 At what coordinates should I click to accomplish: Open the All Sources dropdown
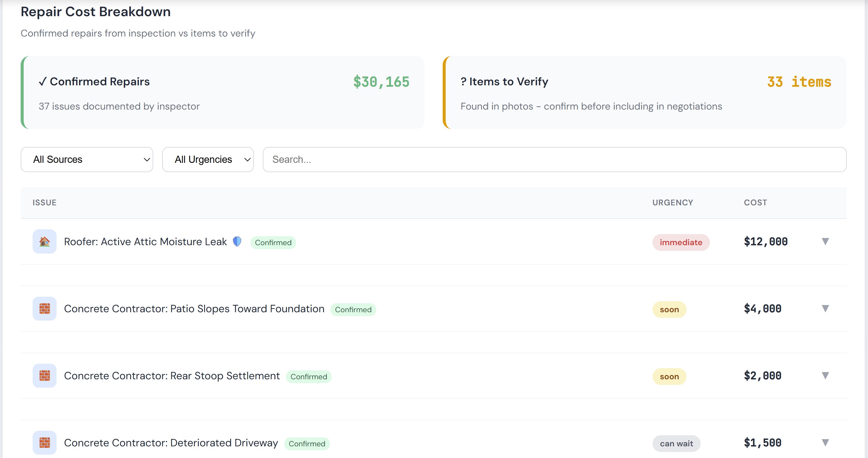click(x=87, y=160)
